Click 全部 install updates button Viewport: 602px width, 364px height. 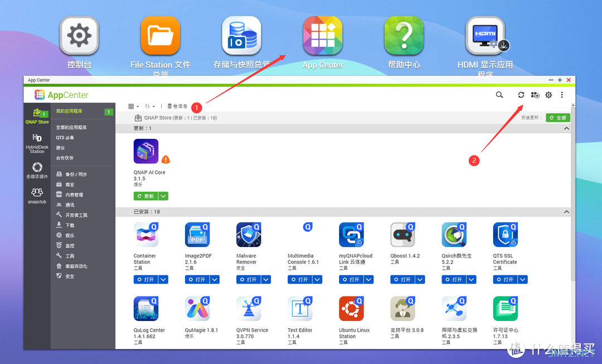pos(558,118)
